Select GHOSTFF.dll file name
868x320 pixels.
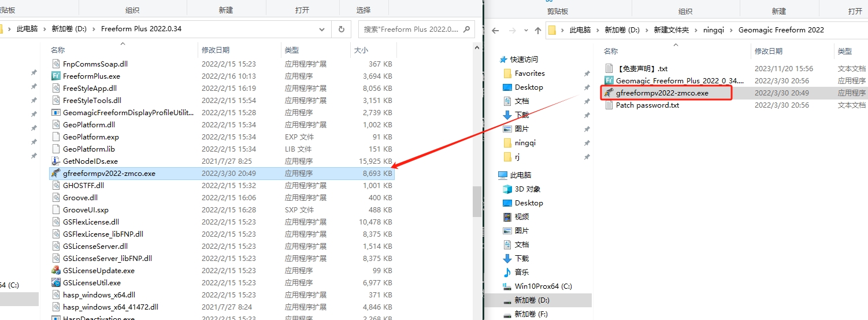click(x=83, y=185)
